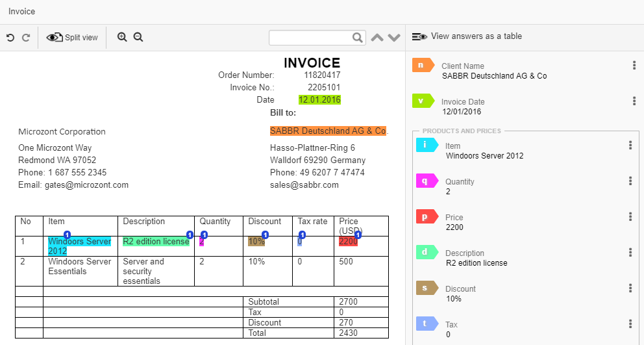Screen dimensions: 644x345
Task: Open options menu for Client Name
Action: click(634, 65)
